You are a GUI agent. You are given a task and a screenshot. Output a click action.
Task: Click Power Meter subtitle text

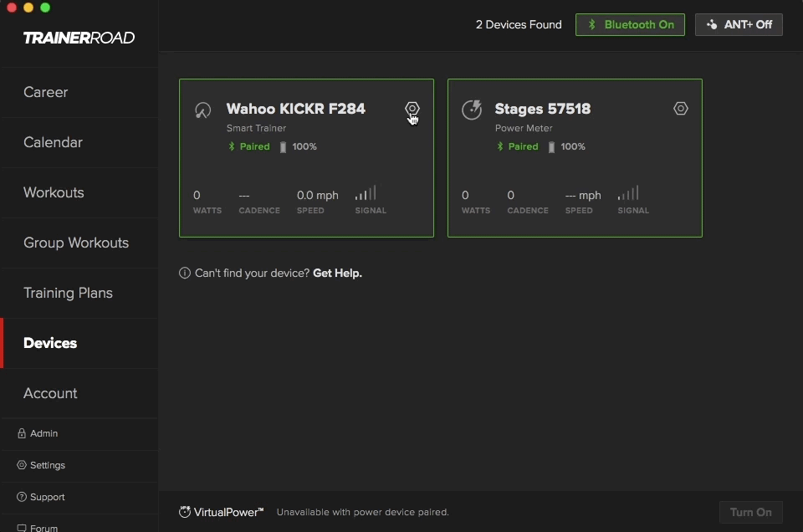pos(524,128)
